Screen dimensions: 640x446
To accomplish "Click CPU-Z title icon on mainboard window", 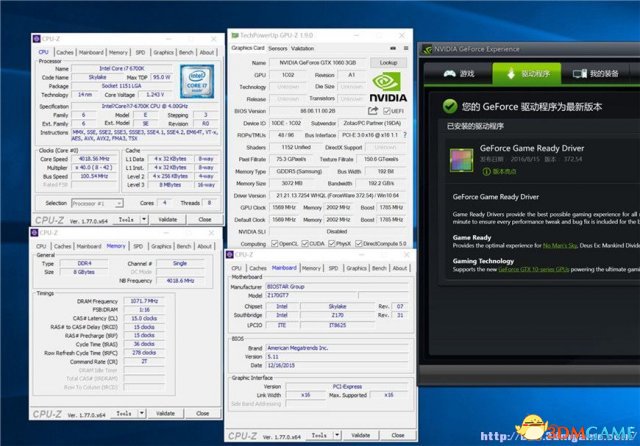I will [x=230, y=255].
